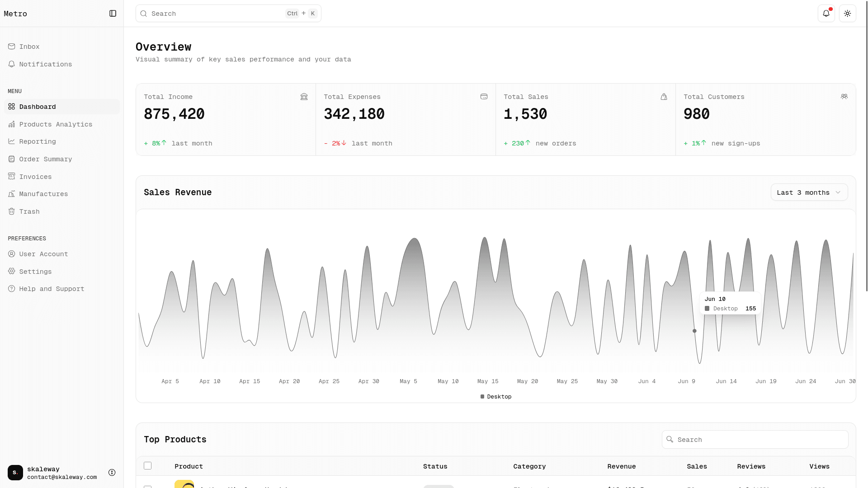
Task: Open the Inbox link
Action: point(29,47)
